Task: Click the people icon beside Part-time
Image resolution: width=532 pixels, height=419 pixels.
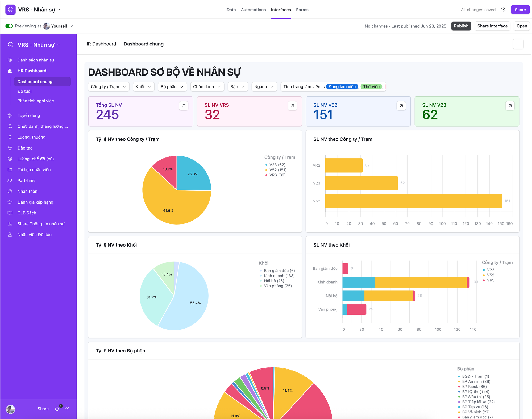Action: pos(10,180)
